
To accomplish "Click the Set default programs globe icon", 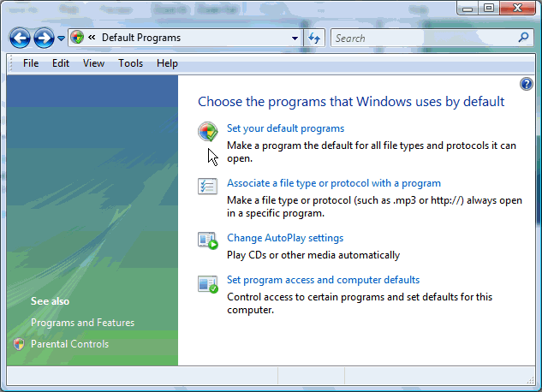I will pos(208,132).
